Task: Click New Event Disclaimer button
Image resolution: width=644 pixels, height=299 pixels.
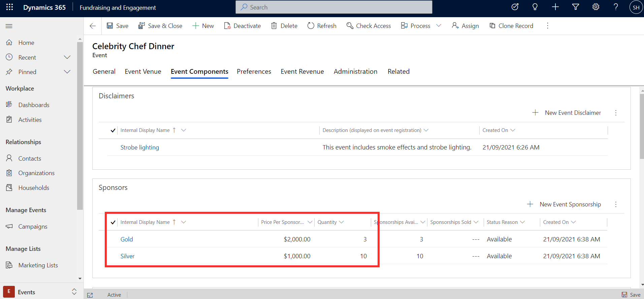Action: point(567,113)
